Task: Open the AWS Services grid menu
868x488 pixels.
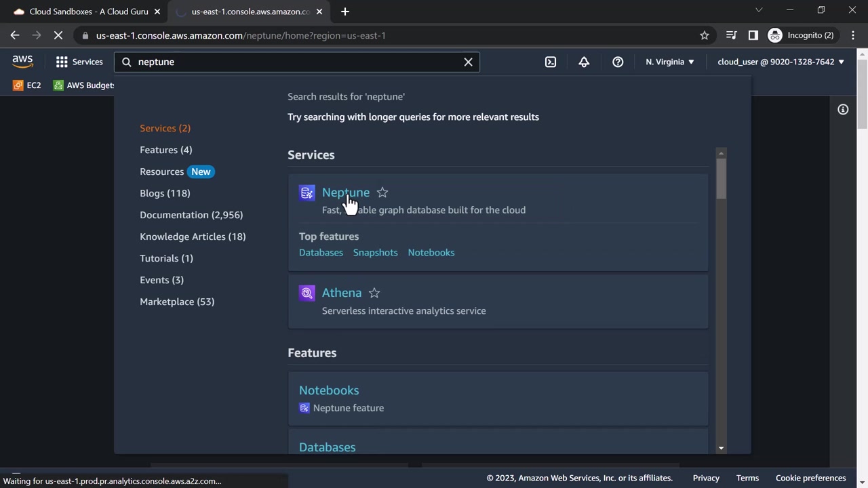Action: pyautogui.click(x=79, y=62)
